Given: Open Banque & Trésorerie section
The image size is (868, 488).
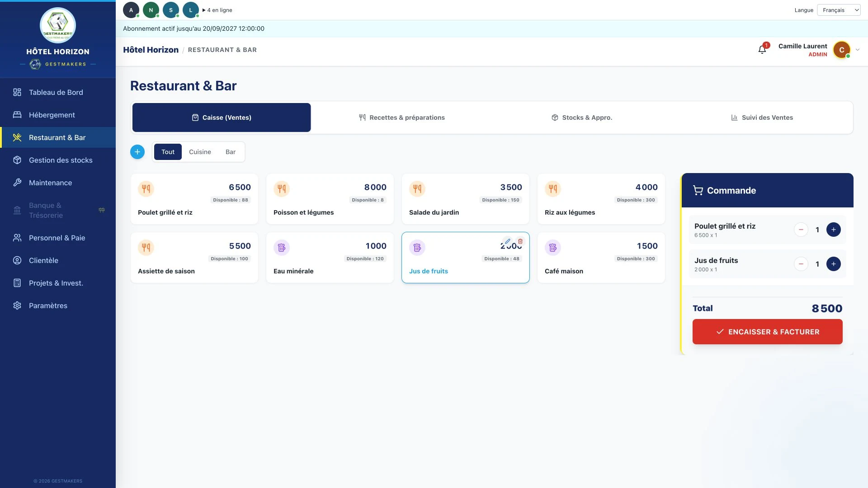Looking at the screenshot, I should pyautogui.click(x=58, y=210).
